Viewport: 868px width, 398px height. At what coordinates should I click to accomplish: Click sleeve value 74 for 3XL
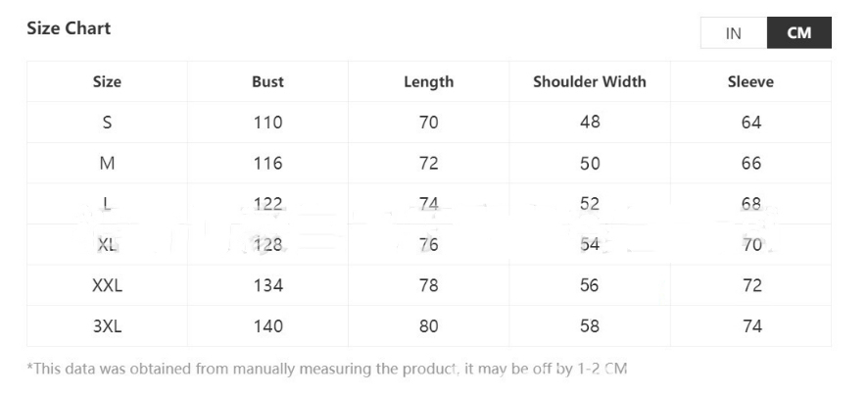pyautogui.click(x=751, y=326)
